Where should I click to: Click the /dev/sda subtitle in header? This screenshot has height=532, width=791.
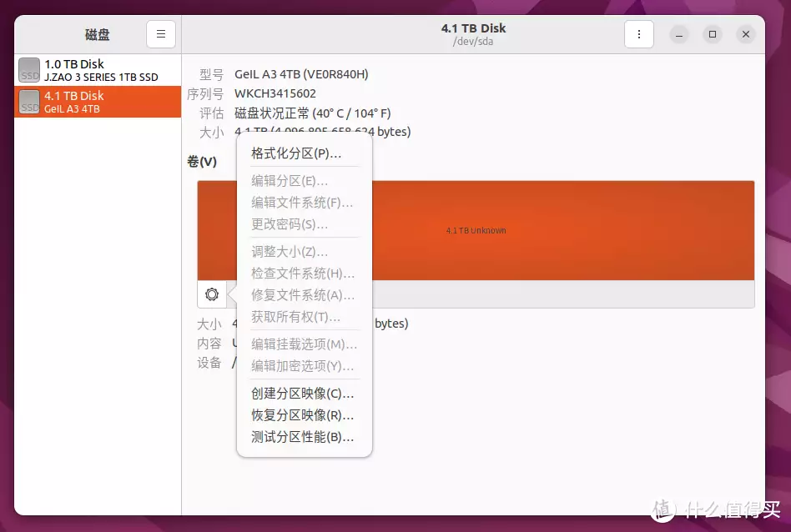point(473,42)
